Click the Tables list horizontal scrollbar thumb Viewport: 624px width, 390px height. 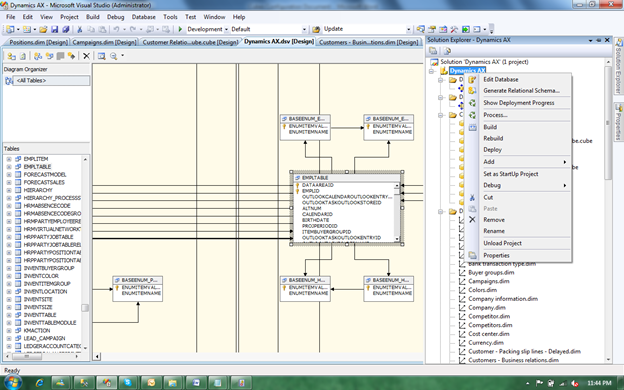click(27, 356)
